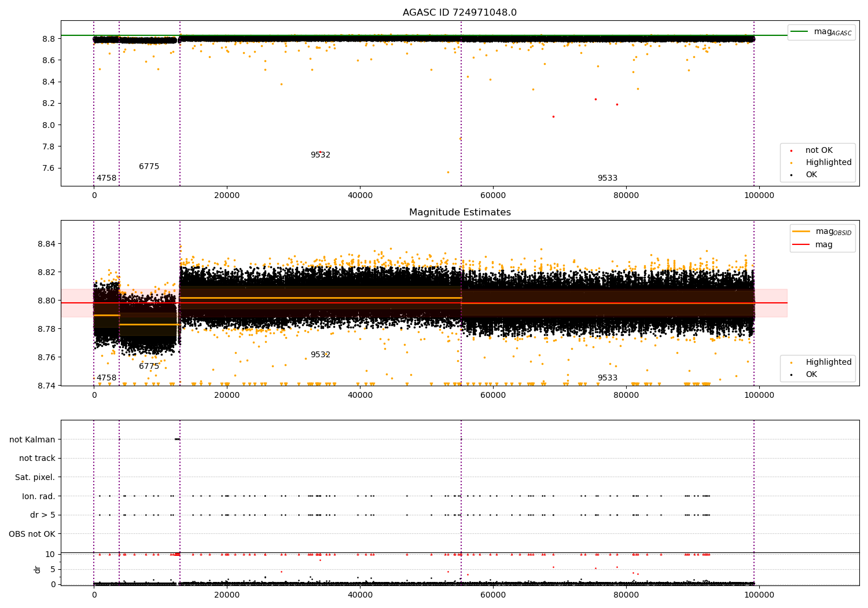Click obsid label '9532' in the top plot

(x=321, y=155)
